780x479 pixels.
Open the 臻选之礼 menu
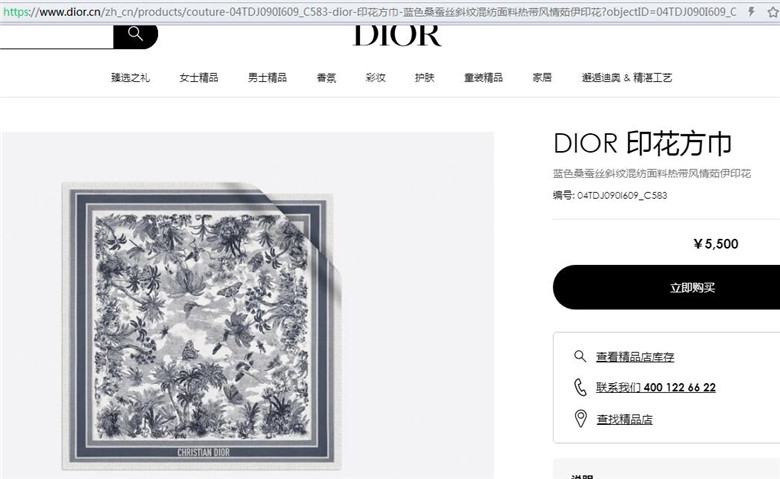130,78
